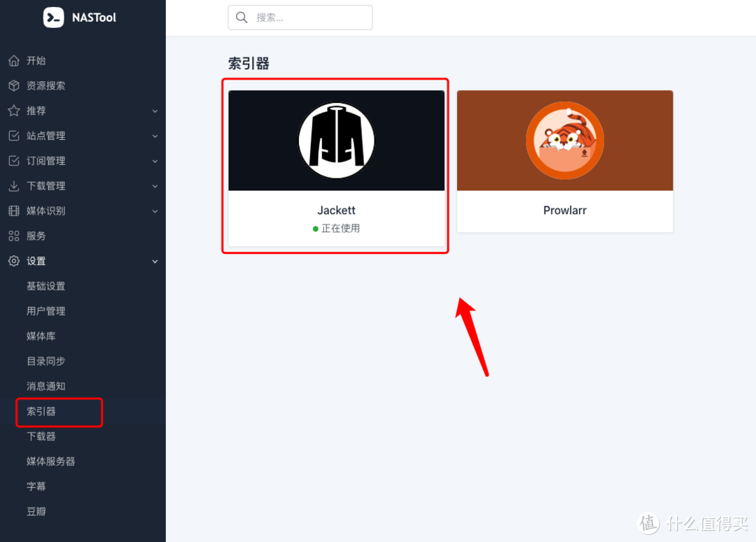Screen dimensions: 756x542
Task: Click the star icon next to 推荐
Action: (14, 111)
